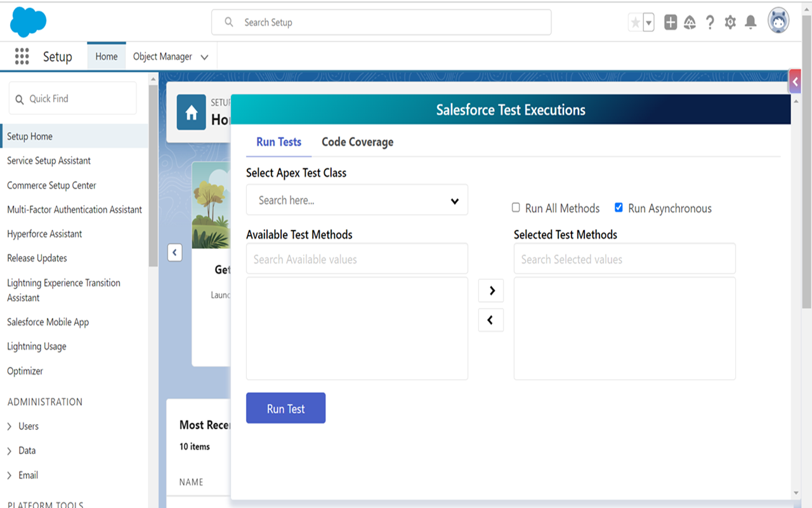
Task: Expand the Data section
Action: tap(10, 451)
